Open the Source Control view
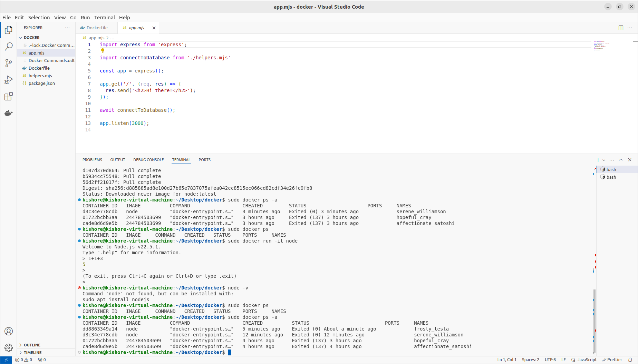This screenshot has width=638, height=364. click(x=9, y=63)
